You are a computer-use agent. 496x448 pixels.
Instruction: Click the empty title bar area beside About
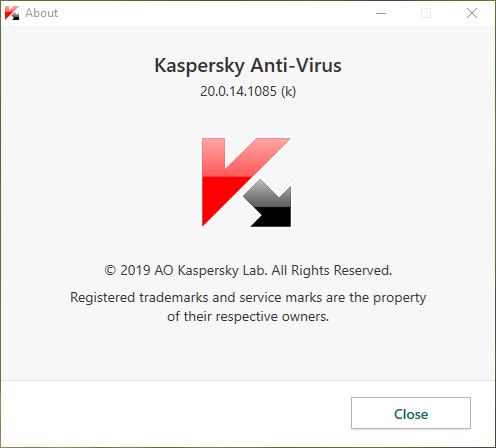click(213, 13)
